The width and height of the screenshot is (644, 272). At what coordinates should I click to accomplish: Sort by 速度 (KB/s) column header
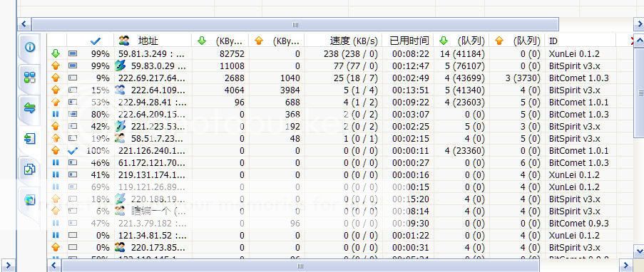[x=353, y=41]
